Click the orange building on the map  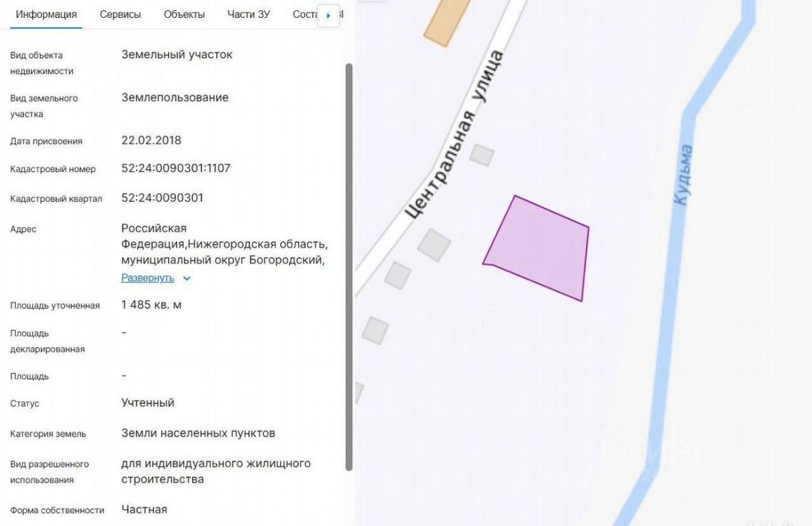click(446, 22)
